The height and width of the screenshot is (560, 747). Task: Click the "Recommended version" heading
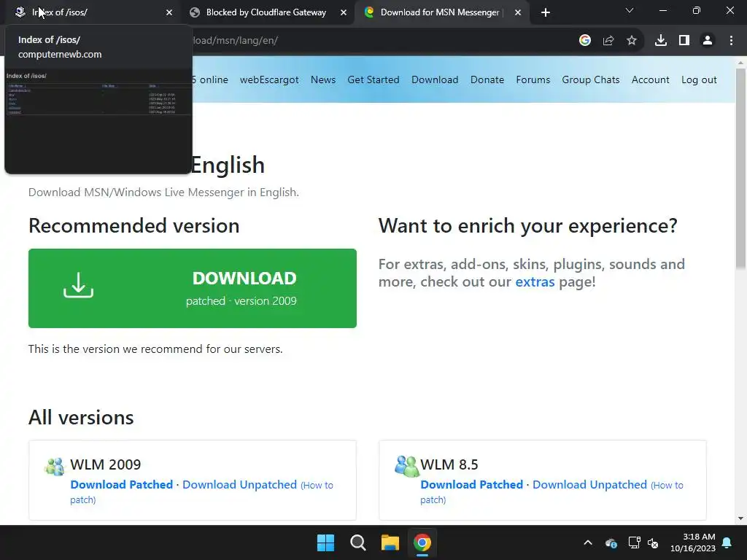134,226
